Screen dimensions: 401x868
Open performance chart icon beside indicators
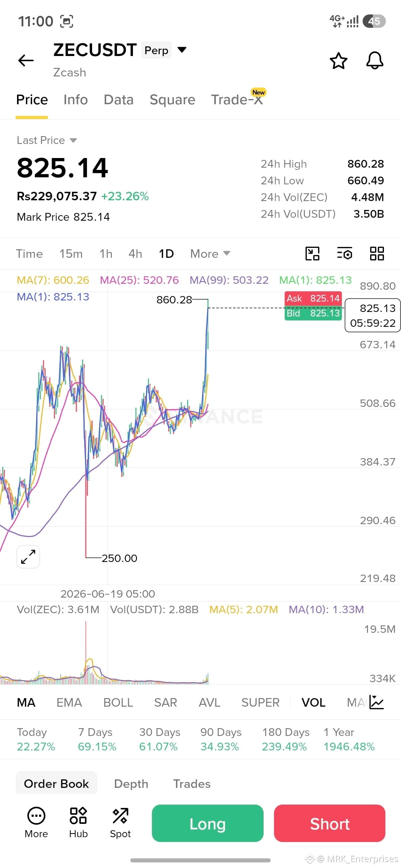click(376, 702)
